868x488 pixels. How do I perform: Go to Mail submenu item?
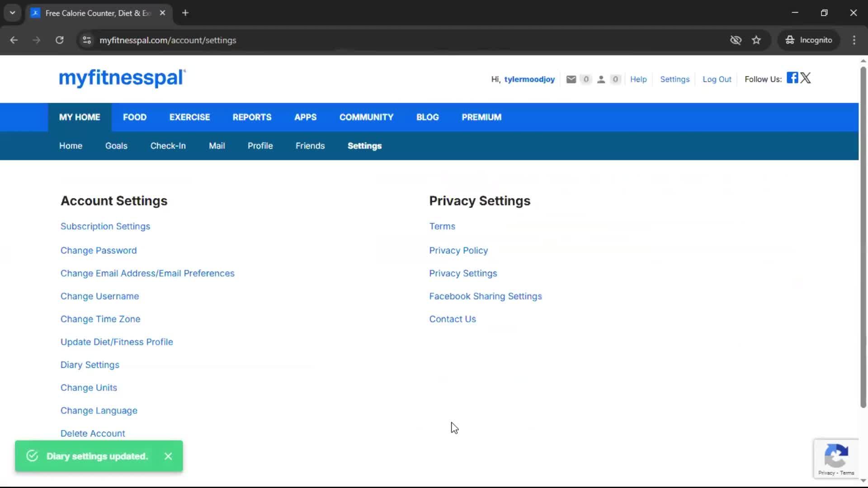pos(217,146)
